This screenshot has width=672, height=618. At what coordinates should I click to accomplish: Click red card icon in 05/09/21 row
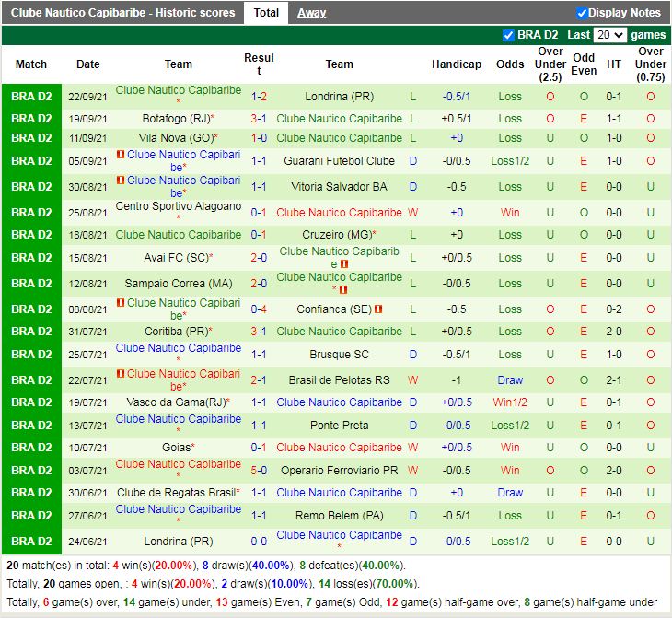click(121, 155)
